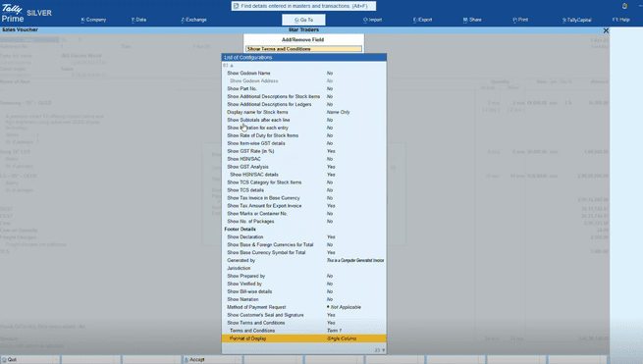Viewport: 643px width, 364px height.
Task: Select Show TCS Category for Stock Items
Action: click(304, 182)
